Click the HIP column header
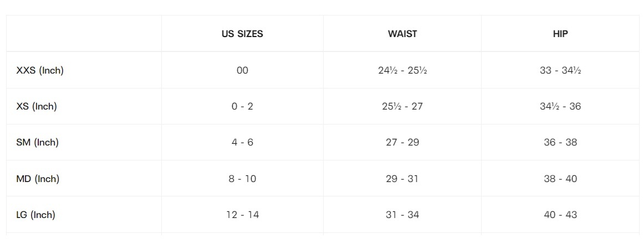 [560, 34]
